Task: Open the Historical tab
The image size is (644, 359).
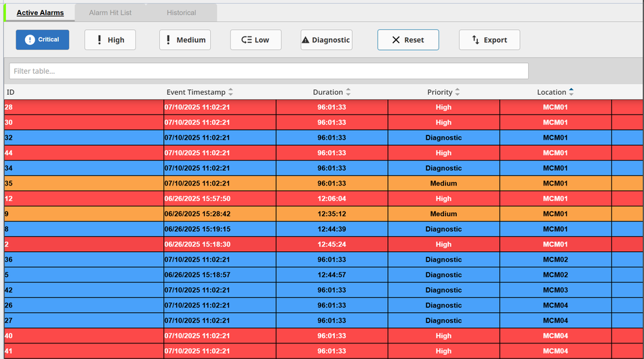Action: (182, 13)
